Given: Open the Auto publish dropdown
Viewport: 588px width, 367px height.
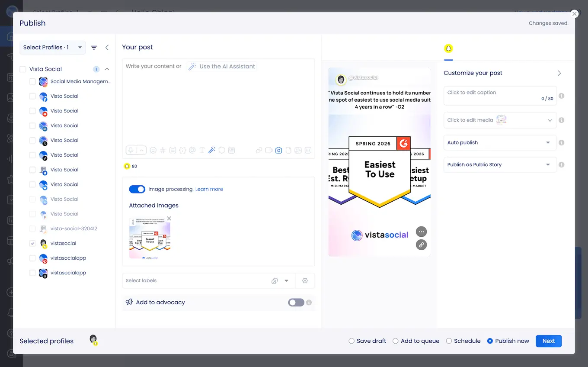Looking at the screenshot, I should click(x=499, y=142).
